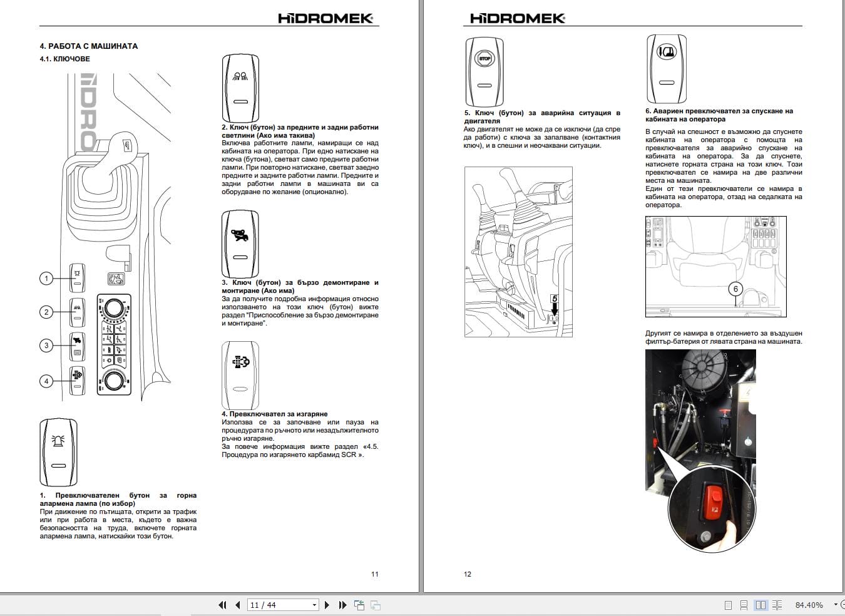Click the zoom out minus icon

pos(843,605)
